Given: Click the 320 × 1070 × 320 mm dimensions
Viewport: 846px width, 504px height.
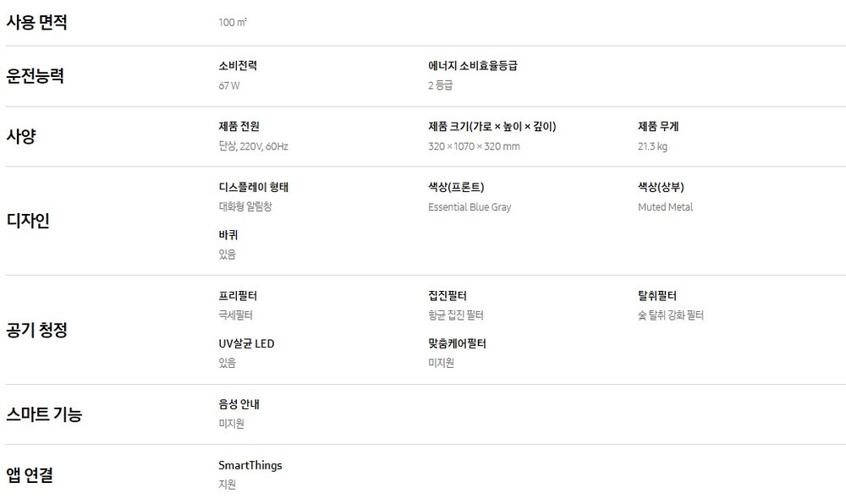Looking at the screenshot, I should (x=475, y=146).
